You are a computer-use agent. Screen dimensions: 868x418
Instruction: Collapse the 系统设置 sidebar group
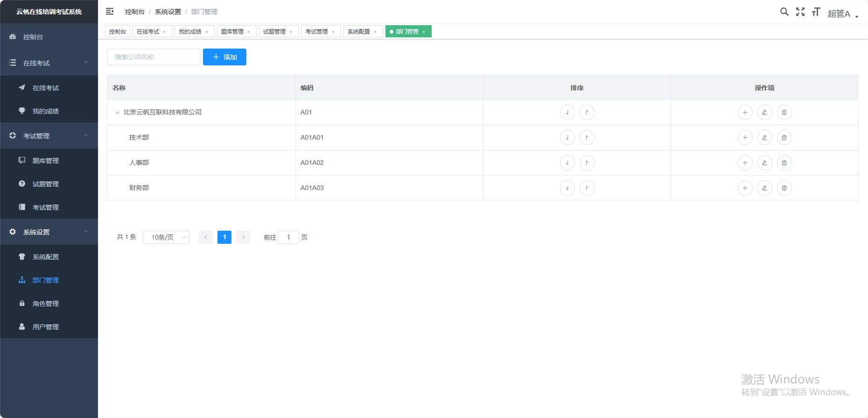pos(49,232)
